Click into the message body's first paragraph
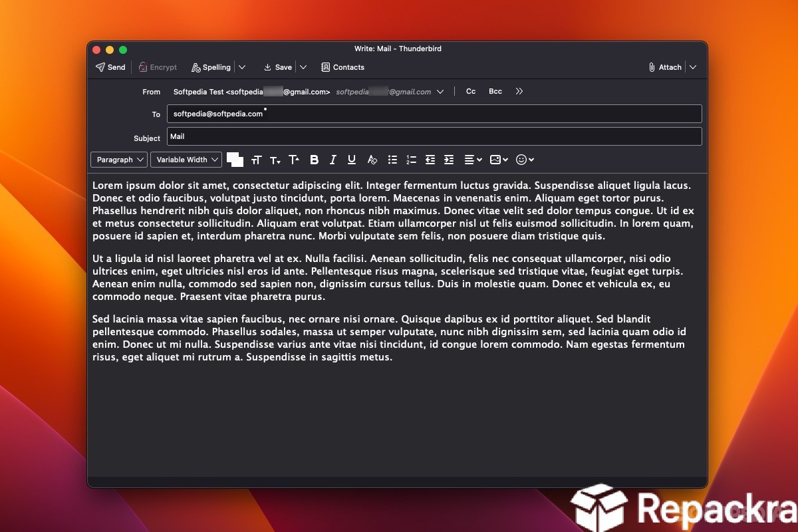This screenshot has width=798, height=532. pos(393,210)
